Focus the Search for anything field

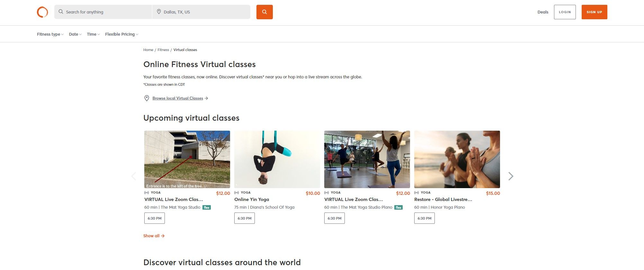pos(103,12)
